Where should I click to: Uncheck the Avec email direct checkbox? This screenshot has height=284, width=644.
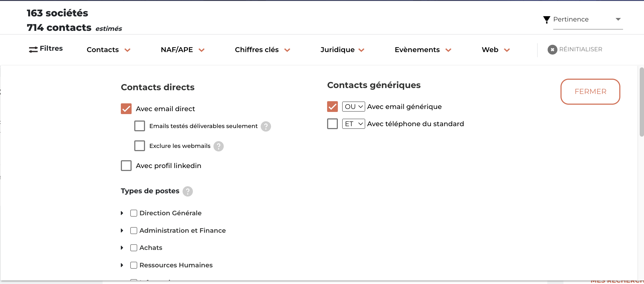[126, 109]
